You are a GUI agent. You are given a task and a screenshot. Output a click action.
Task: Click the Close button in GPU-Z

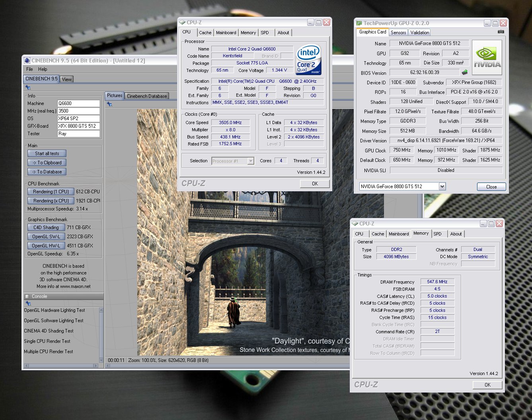click(x=491, y=187)
